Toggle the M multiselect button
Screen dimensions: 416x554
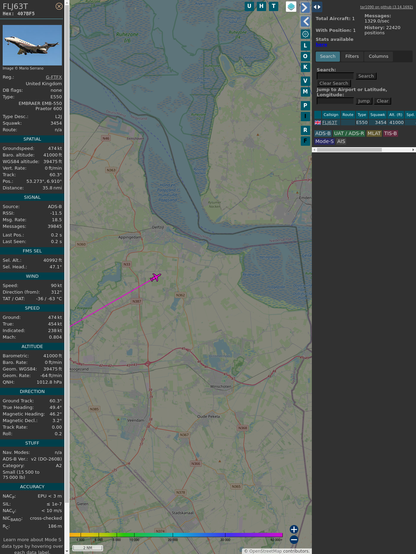point(305,92)
